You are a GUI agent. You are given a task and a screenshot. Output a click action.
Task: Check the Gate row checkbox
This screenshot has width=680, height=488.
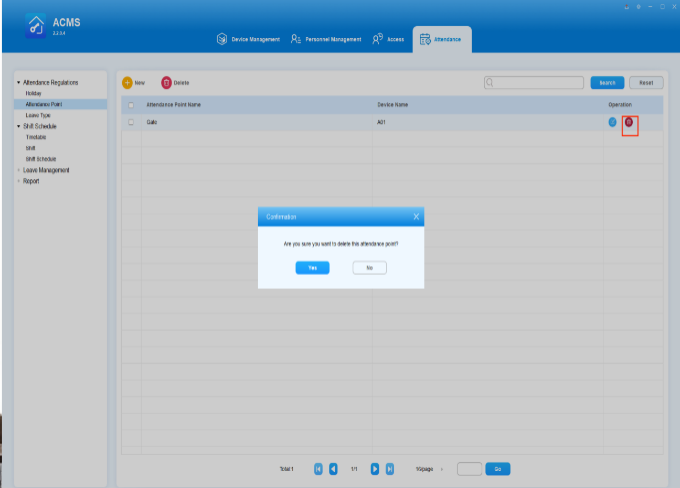coord(130,122)
